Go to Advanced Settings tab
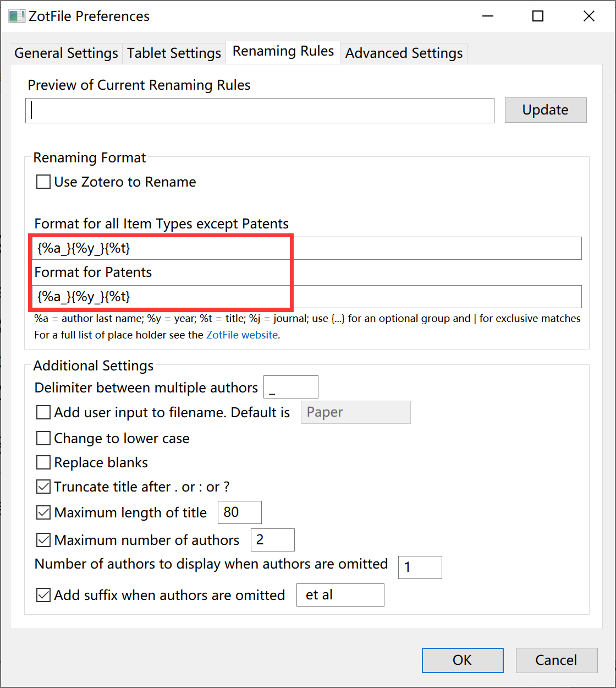This screenshot has height=688, width=616. point(404,53)
